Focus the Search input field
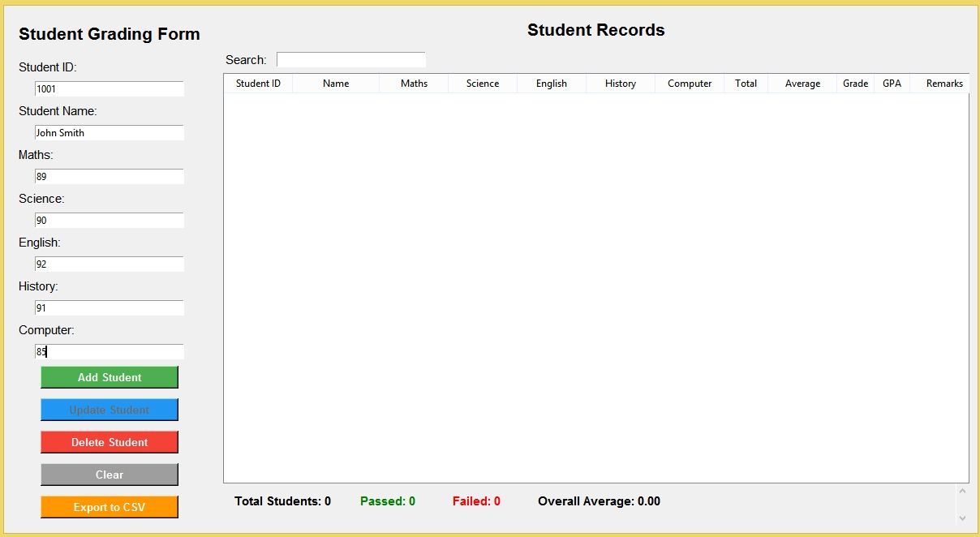Screen dimensions: 980x537 coord(350,60)
